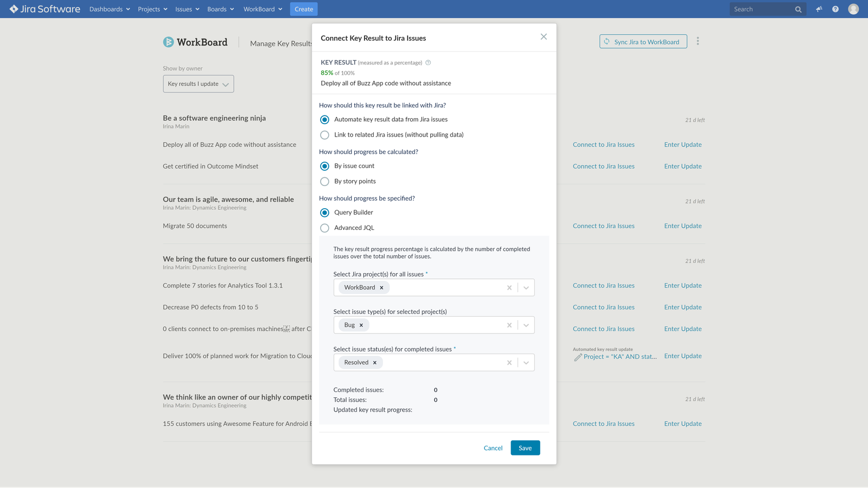
Task: Open the Projects menu
Action: pos(152,9)
